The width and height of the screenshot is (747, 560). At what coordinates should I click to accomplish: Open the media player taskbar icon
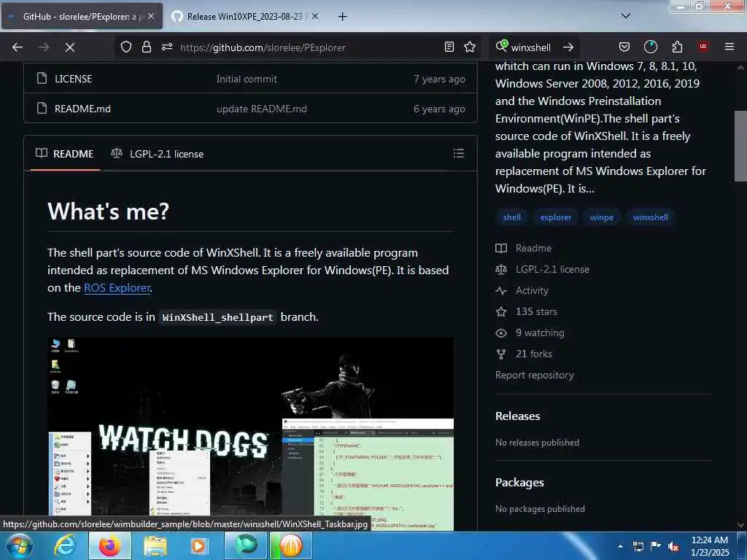198,545
